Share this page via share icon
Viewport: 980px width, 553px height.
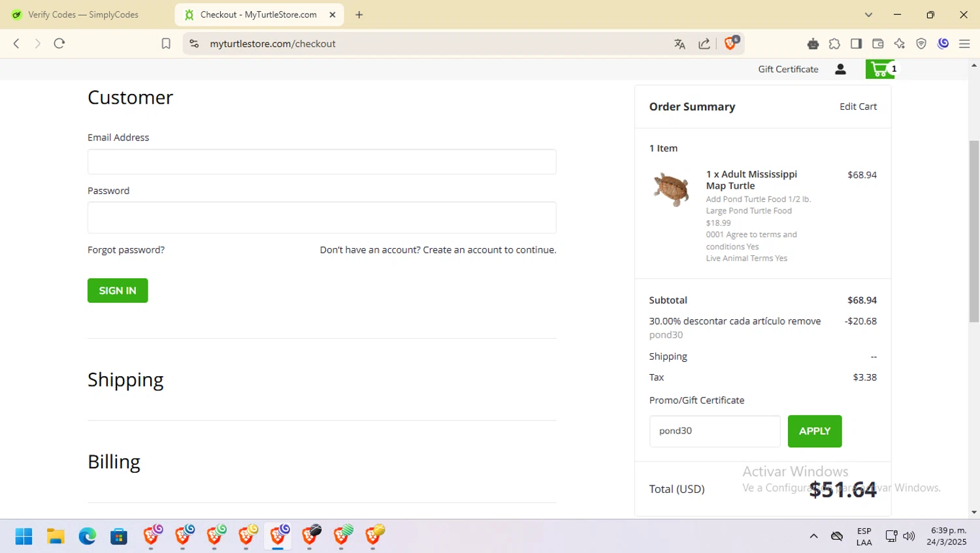click(704, 44)
